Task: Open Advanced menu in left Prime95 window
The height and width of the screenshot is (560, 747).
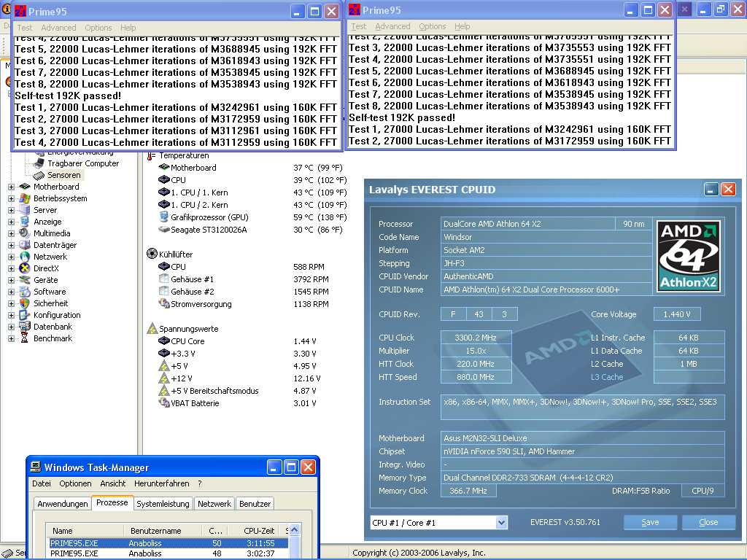Action: (58, 28)
